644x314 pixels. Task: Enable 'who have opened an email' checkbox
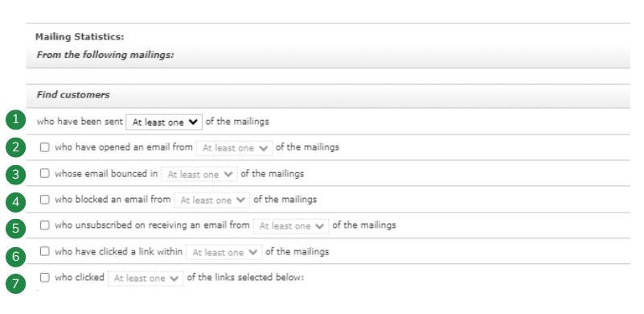(x=45, y=147)
